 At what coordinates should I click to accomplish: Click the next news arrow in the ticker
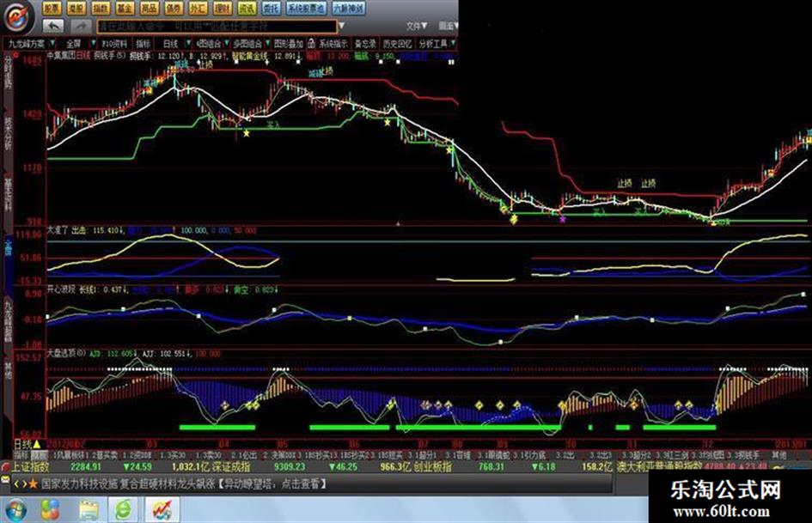click(x=23, y=483)
